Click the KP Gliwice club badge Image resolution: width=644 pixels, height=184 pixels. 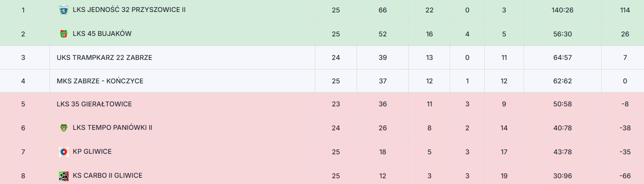pos(63,152)
